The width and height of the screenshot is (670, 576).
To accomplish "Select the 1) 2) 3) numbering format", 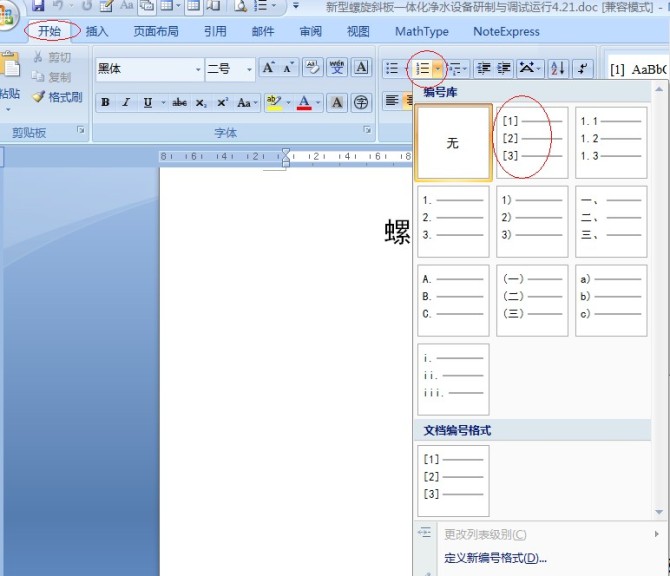I will pyautogui.click(x=532, y=221).
